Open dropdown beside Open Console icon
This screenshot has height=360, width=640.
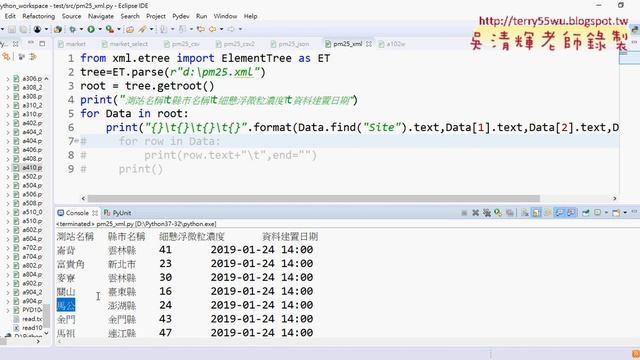[625, 213]
